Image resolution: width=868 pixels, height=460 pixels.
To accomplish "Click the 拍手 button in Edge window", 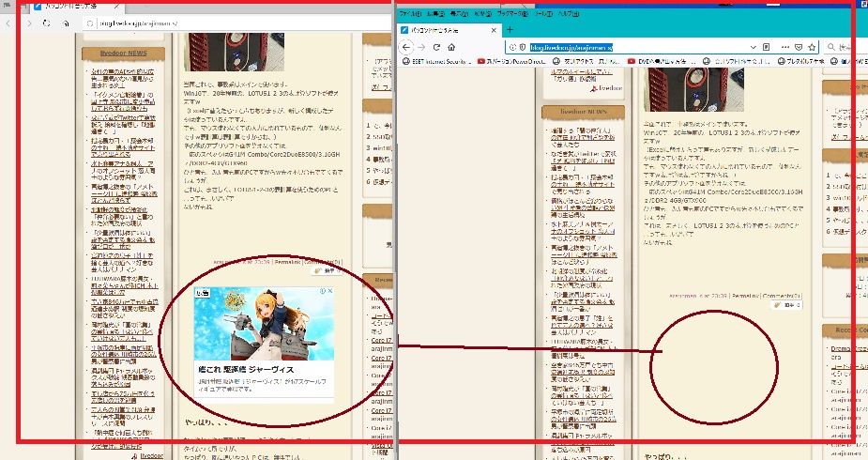I will 325,270.
